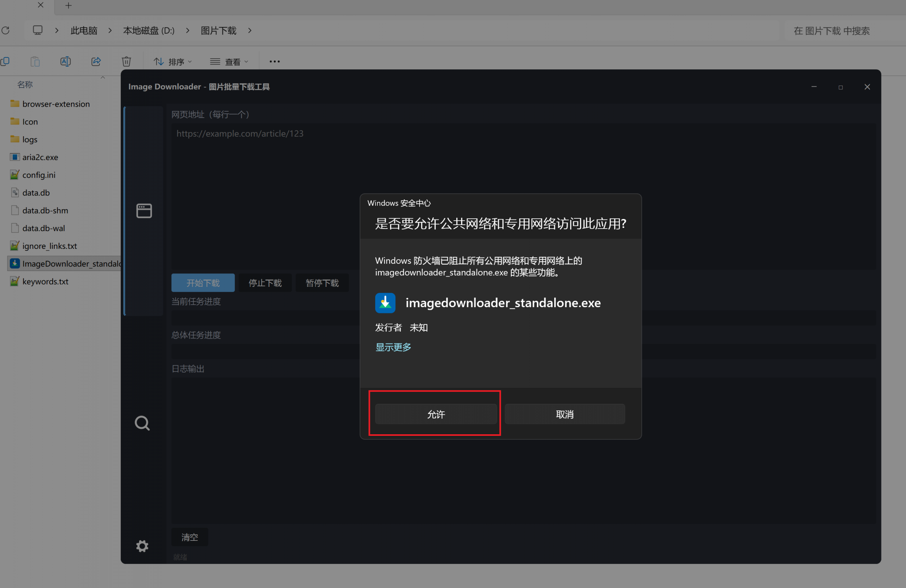This screenshot has height=588, width=906.
Task: Click the config.ini file icon
Action: click(15, 175)
